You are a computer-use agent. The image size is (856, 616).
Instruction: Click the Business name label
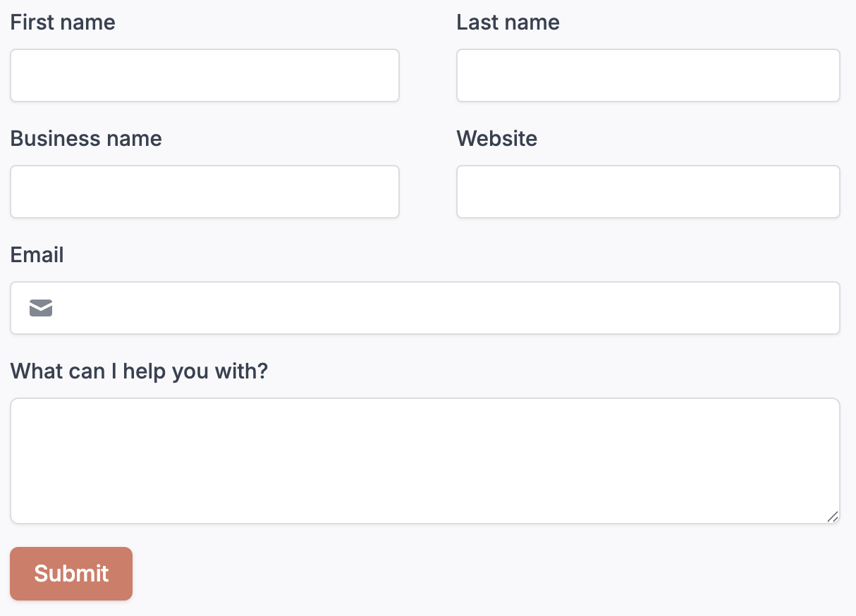(x=85, y=138)
